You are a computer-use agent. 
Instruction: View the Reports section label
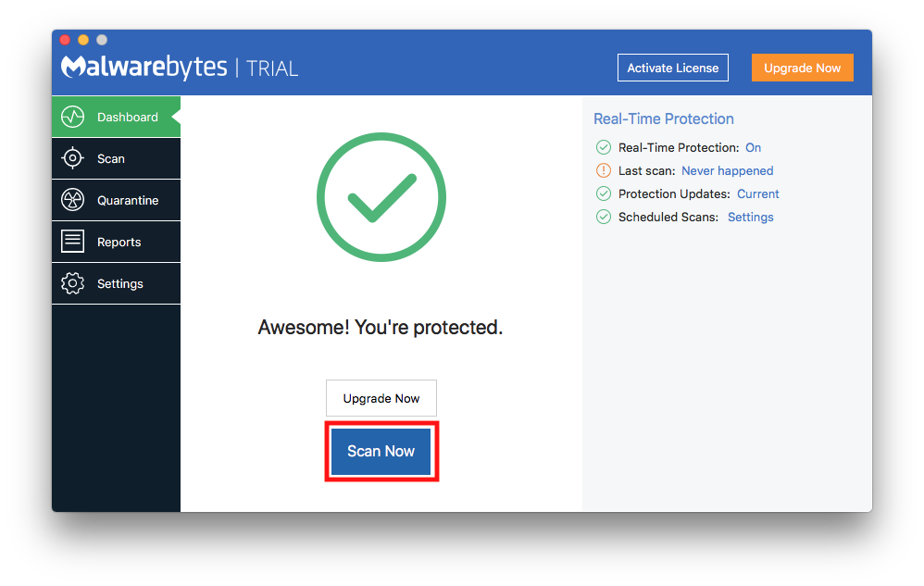[x=119, y=242]
